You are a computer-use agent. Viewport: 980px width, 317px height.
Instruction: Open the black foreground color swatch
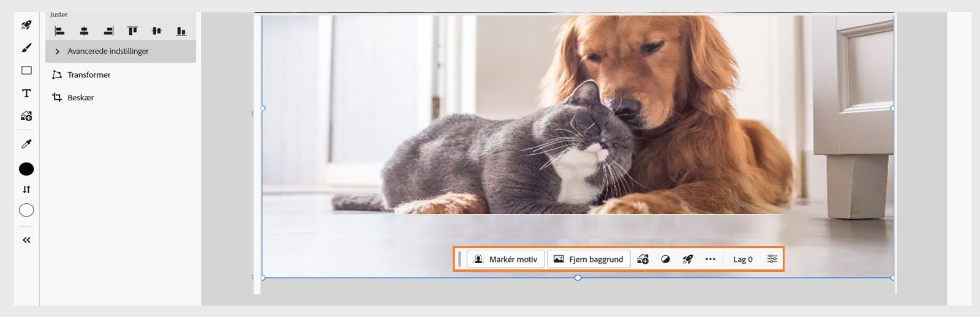[26, 169]
